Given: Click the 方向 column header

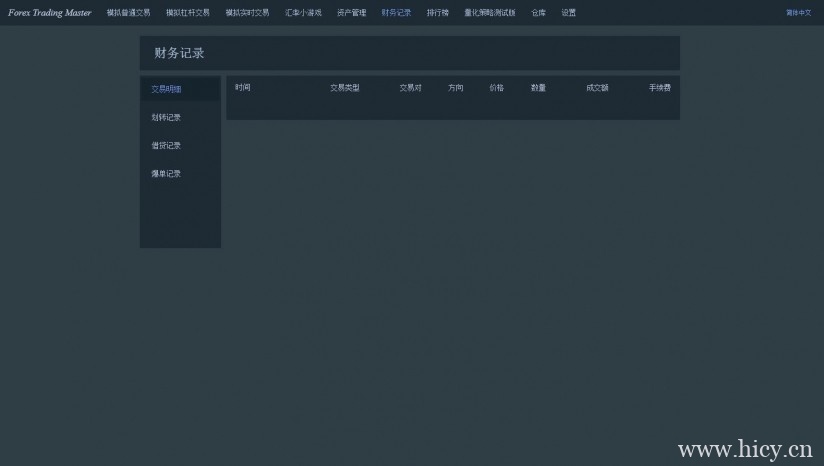Looking at the screenshot, I should [x=456, y=88].
